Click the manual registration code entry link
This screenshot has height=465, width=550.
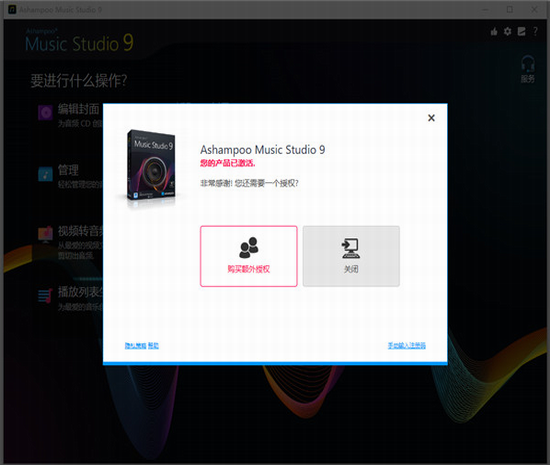pyautogui.click(x=407, y=345)
